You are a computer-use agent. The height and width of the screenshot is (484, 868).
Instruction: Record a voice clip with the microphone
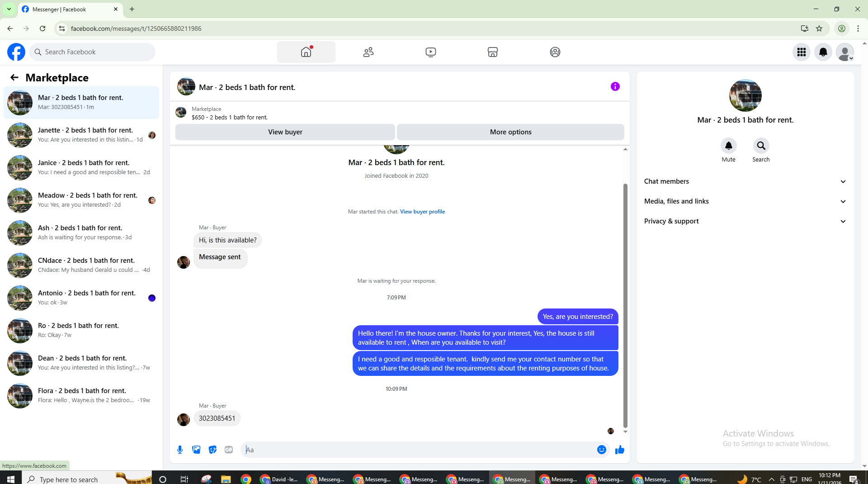[x=180, y=450]
